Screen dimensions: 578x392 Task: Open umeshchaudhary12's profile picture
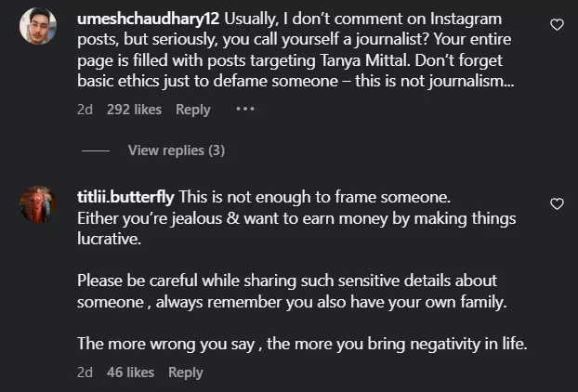38,27
